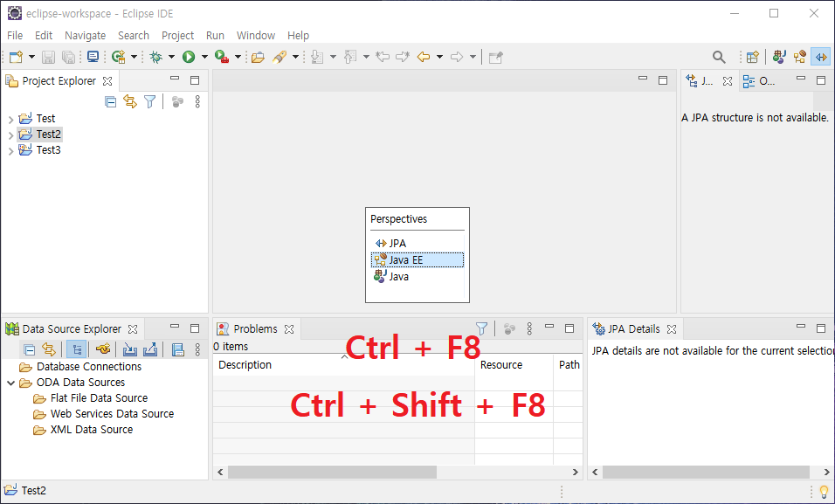Click the JPA perspective toolbar icon
Screen dimensions: 835x504
[821, 57]
